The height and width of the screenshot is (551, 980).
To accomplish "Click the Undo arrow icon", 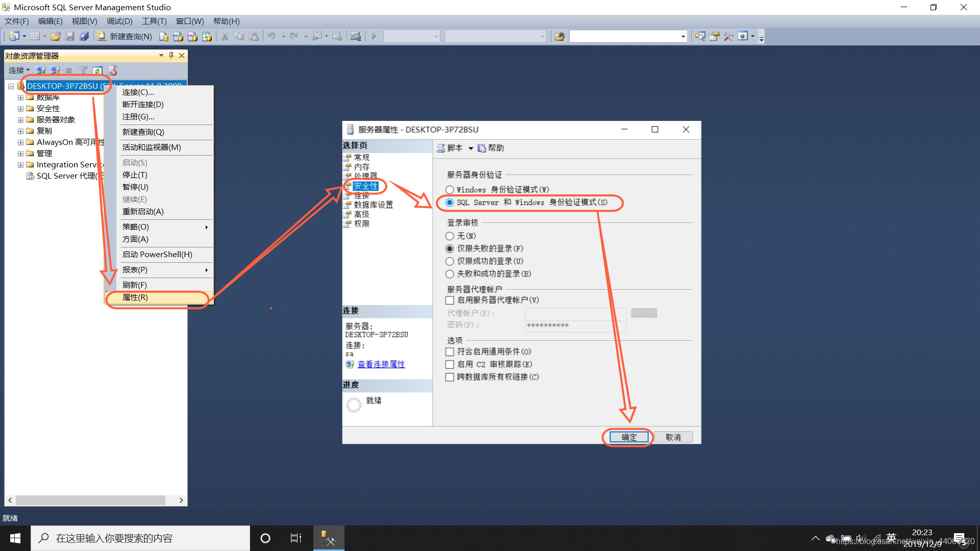I will (x=272, y=36).
